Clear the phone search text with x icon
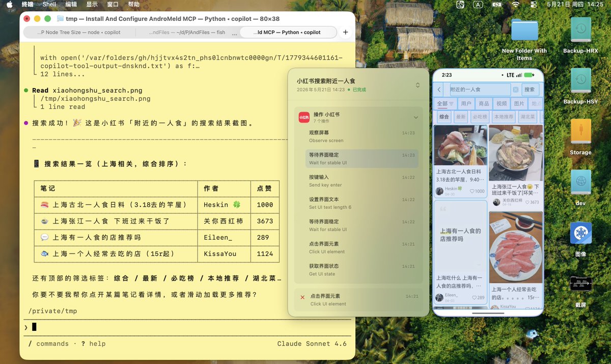Screen dimensions: 611x364 (x=515, y=90)
